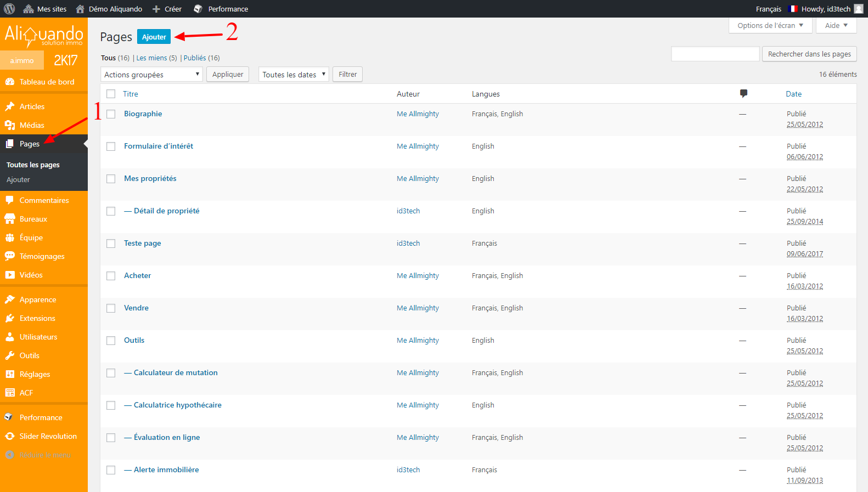Select Toutes les pages submenu item

point(33,165)
